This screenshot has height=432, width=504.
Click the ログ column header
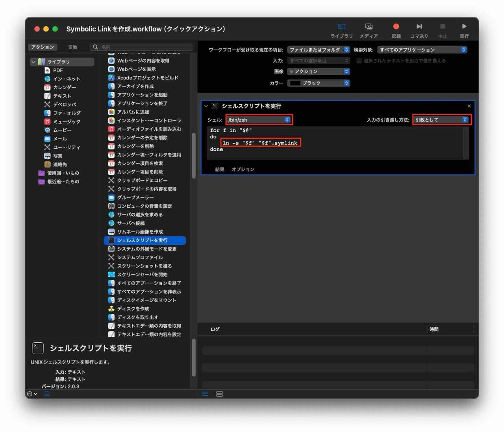(215, 329)
